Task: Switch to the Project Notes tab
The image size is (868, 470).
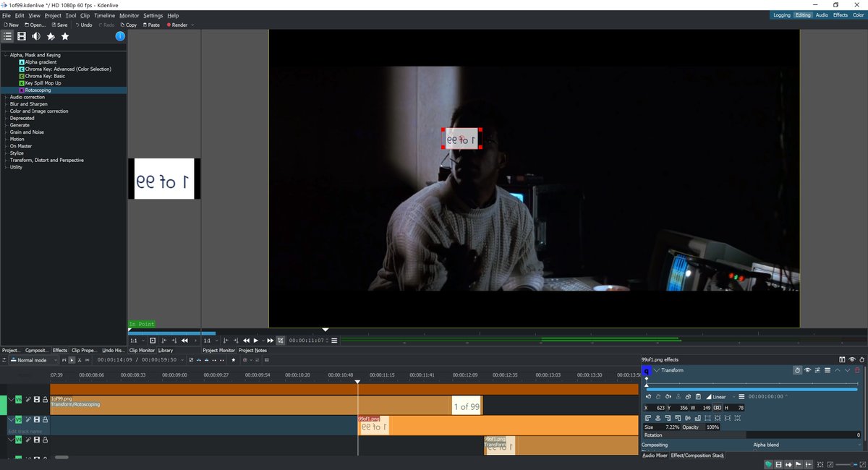Action: point(252,350)
